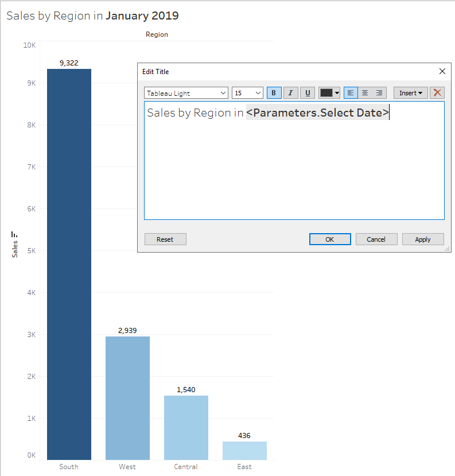Click the Region column header
Screen dimensions: 455x476
pos(157,34)
